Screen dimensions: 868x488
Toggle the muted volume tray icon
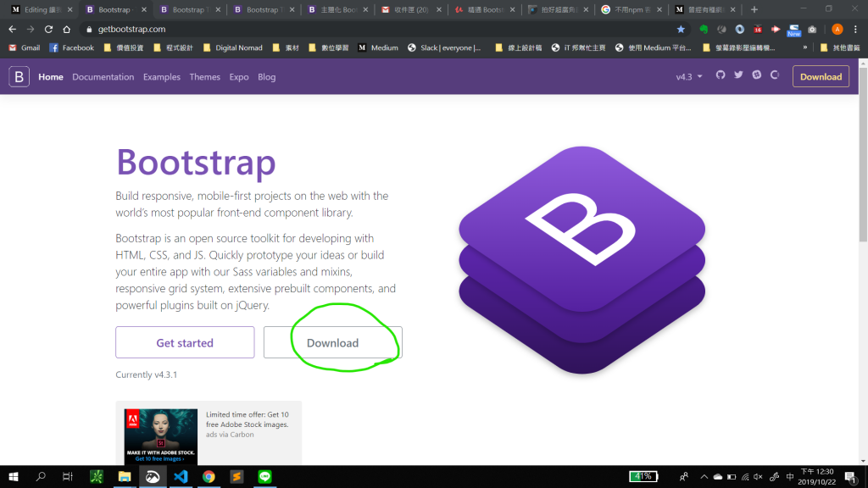759,477
